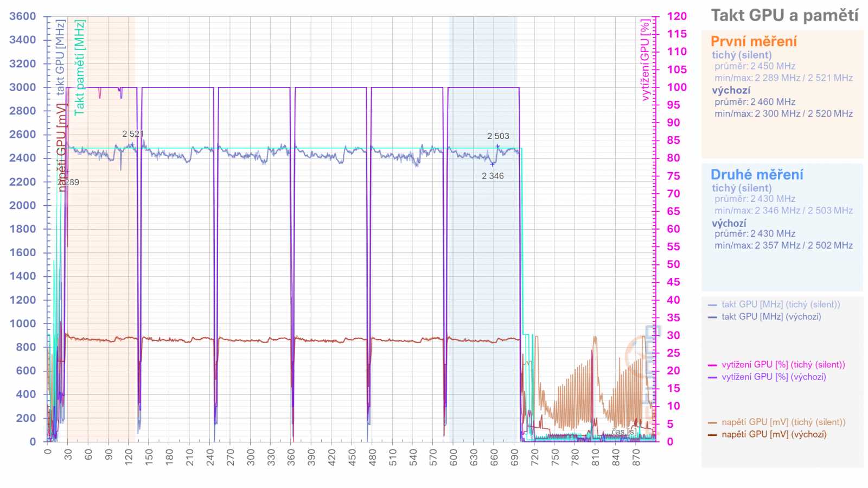Click legend entry 'takt GPU [MHz] (tichý (silent))'
Image resolution: width=868 pixels, height=488 pixels.
(781, 305)
